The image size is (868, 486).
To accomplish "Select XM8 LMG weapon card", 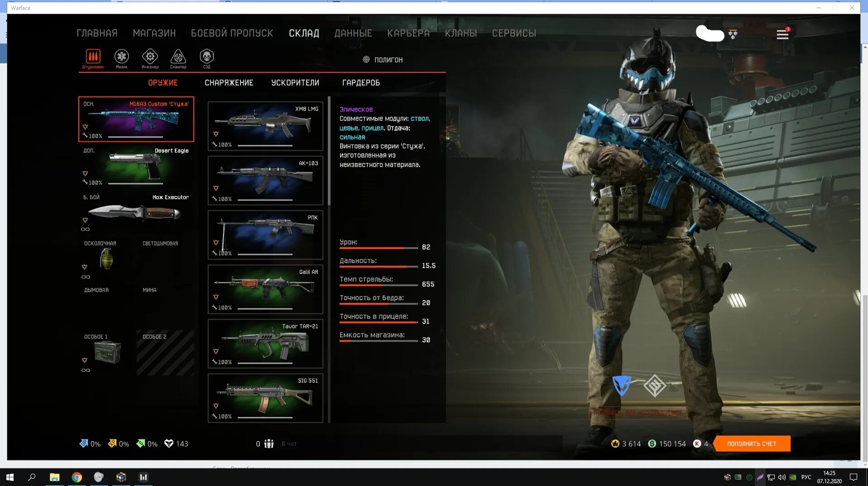I will click(x=265, y=126).
